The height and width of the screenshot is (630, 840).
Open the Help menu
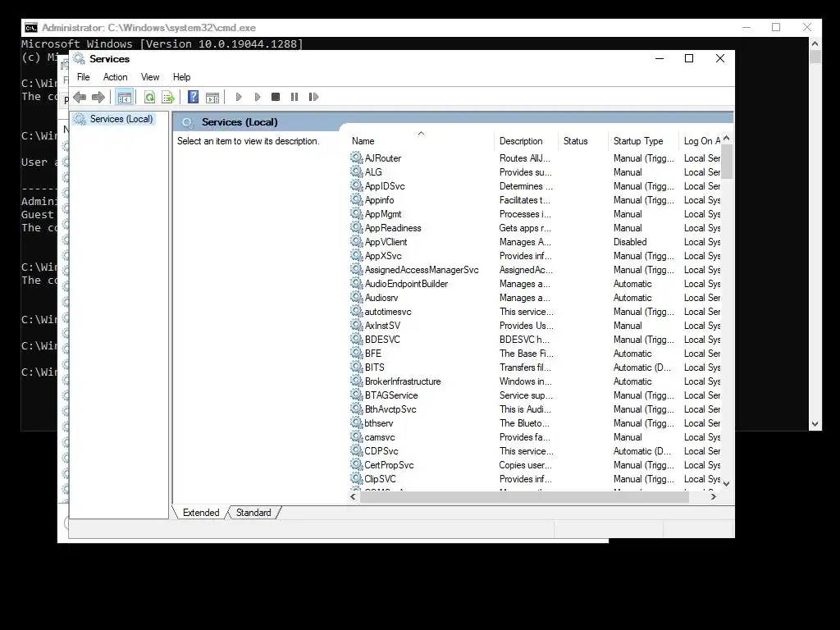pos(181,77)
